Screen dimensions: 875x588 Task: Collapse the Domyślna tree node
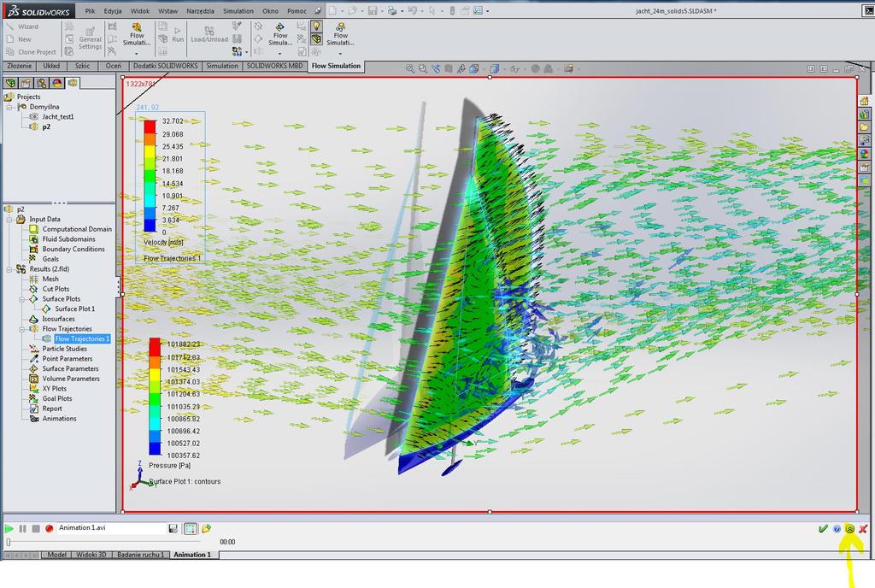point(9,107)
